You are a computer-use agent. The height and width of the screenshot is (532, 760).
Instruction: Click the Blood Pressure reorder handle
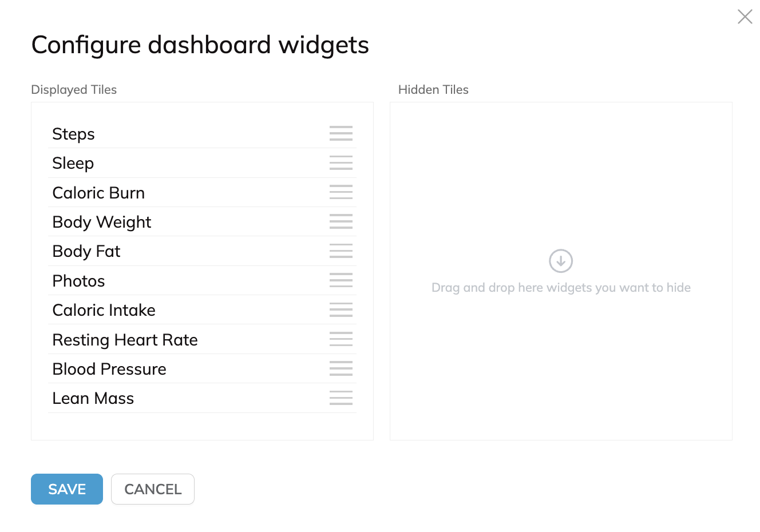point(341,368)
